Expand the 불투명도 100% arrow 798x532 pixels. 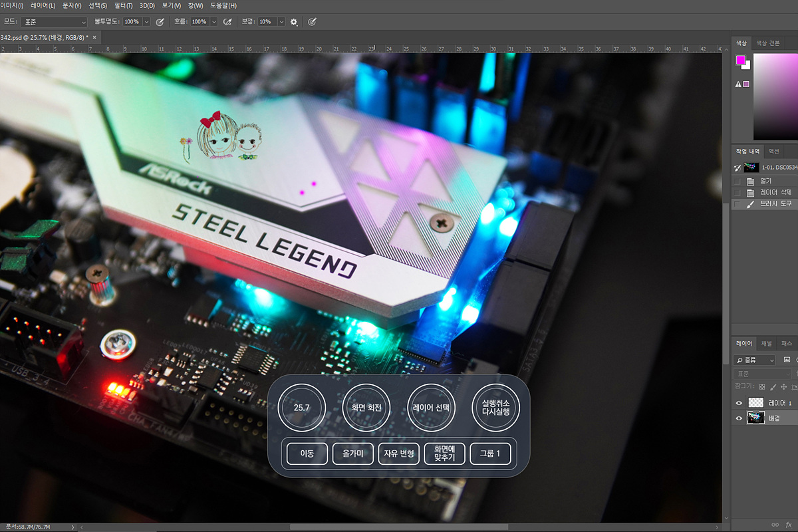pyautogui.click(x=146, y=22)
